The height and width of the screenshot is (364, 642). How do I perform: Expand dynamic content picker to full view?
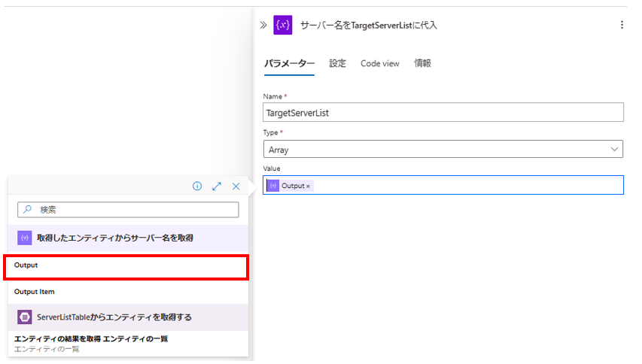[217, 187]
